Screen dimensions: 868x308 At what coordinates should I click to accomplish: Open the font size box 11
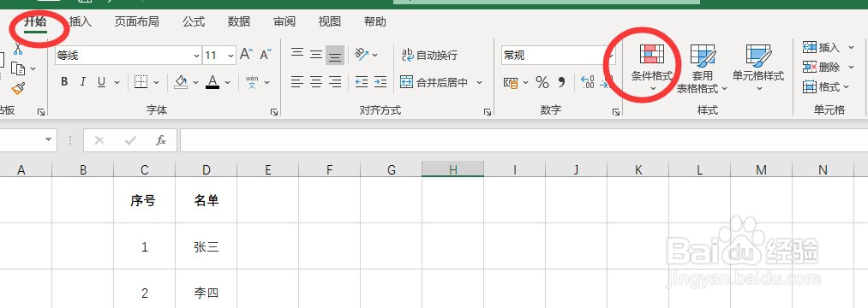[x=219, y=56]
